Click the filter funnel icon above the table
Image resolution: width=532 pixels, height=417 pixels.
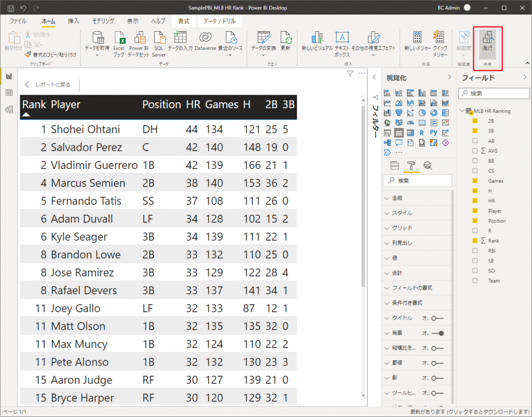(350, 74)
